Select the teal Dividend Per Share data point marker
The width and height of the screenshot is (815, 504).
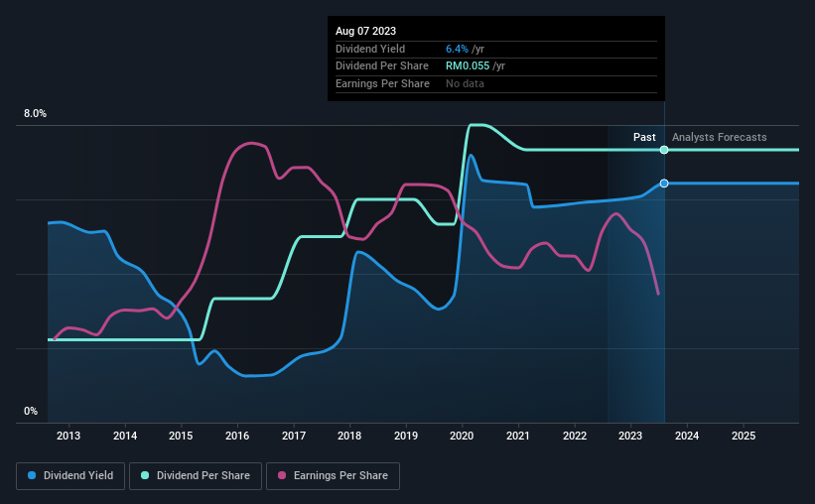[x=664, y=150]
